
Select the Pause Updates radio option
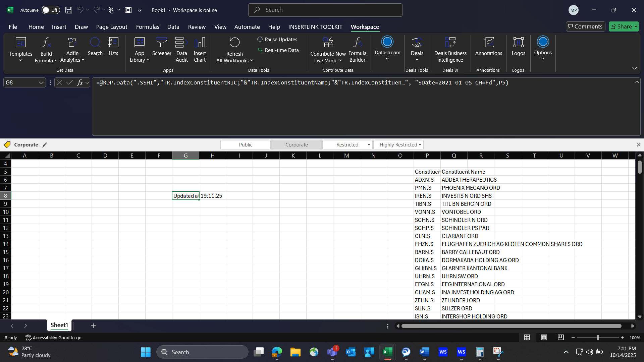click(260, 40)
